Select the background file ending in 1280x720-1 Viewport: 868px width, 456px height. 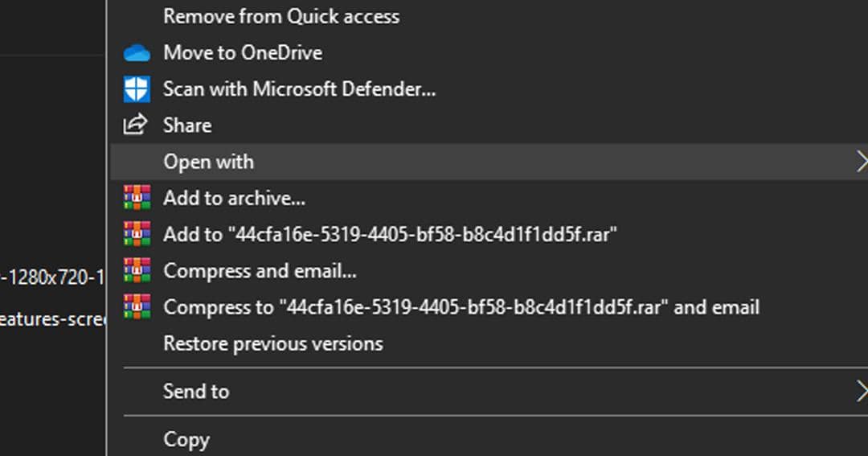52,278
